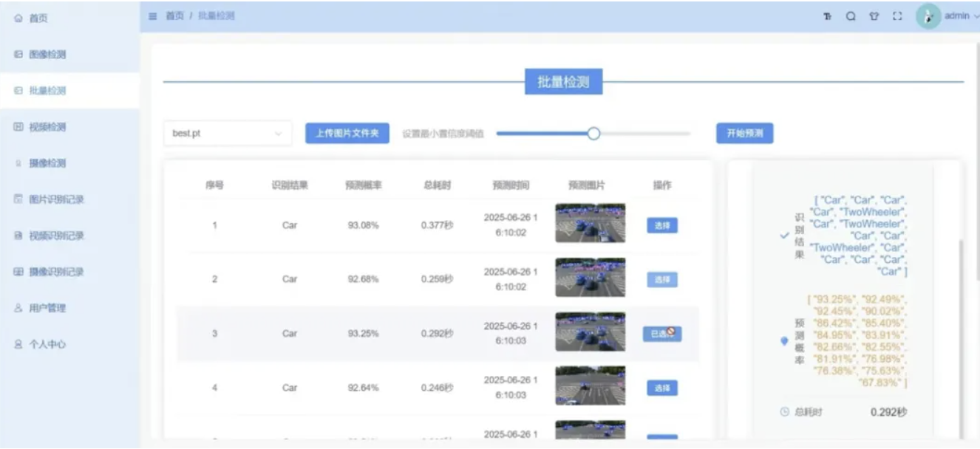Click the 操作 column header
This screenshot has height=449, width=980.
click(662, 186)
